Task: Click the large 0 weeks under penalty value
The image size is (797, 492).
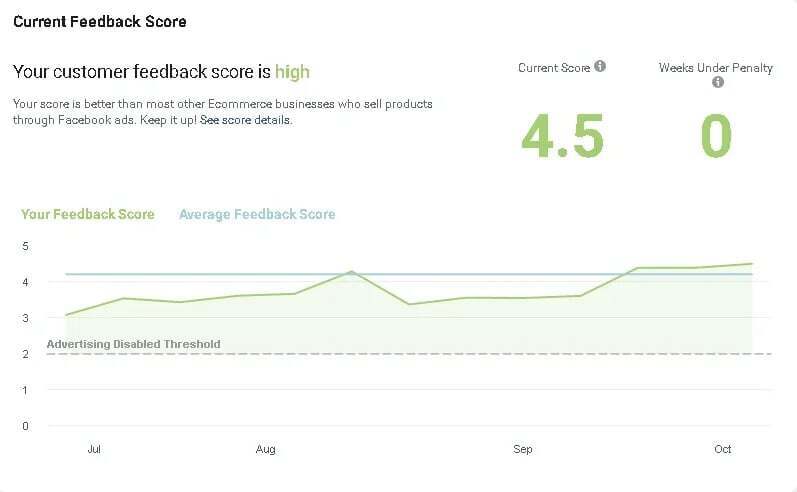Action: [716, 136]
